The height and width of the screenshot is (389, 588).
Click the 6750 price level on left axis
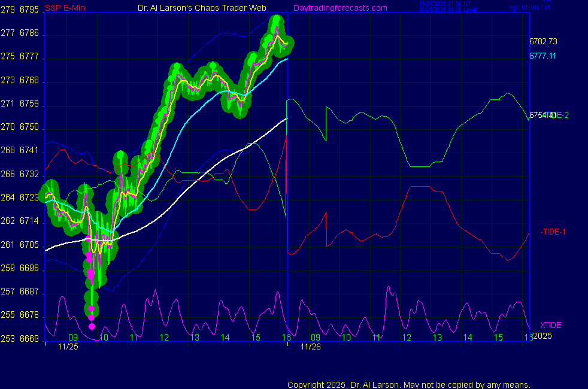[29, 127]
